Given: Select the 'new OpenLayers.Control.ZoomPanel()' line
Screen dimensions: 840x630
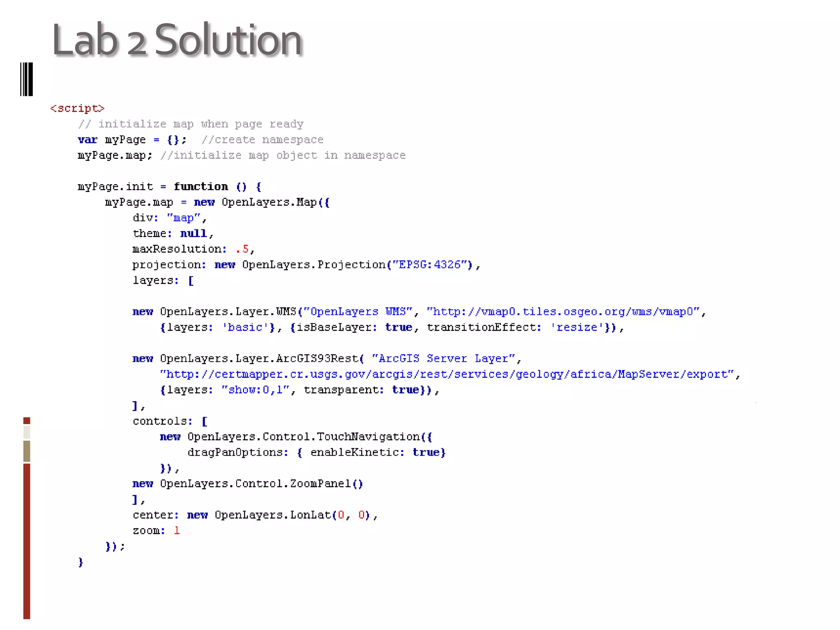Looking at the screenshot, I should coord(248,484).
